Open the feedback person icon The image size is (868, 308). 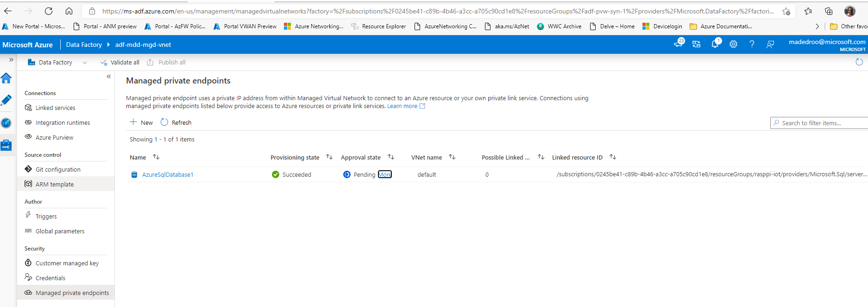pyautogui.click(x=770, y=45)
